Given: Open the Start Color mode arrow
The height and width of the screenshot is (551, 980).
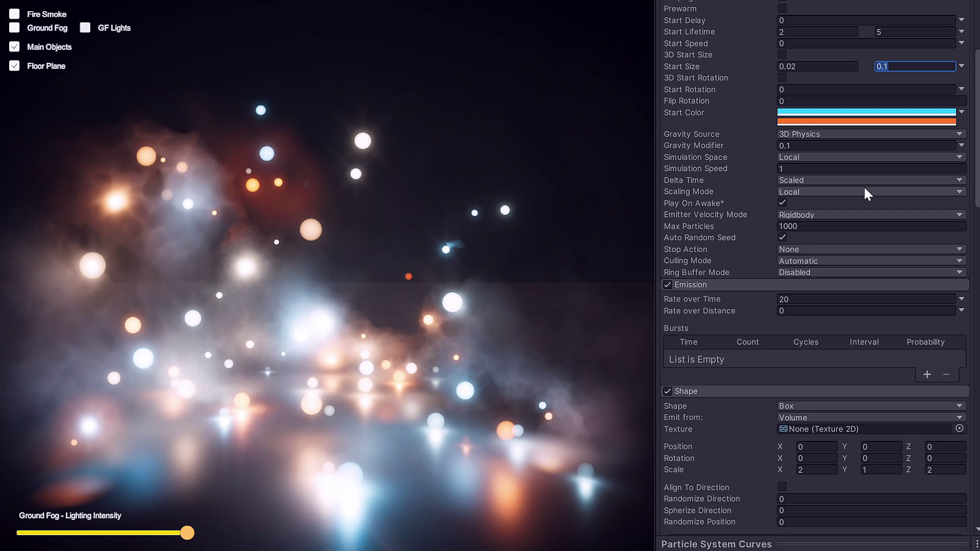Looking at the screenshot, I should (x=962, y=112).
